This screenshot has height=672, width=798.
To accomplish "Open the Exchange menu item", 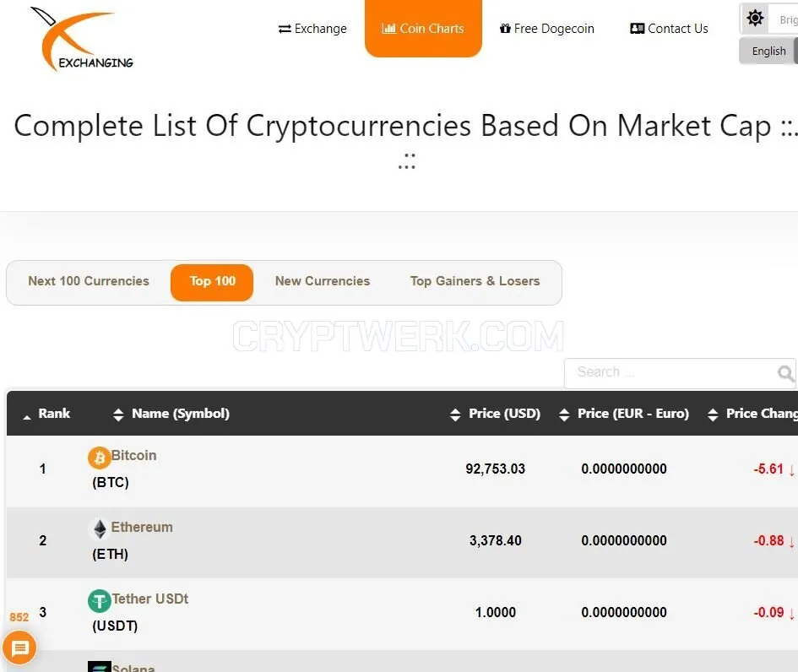I will [312, 29].
